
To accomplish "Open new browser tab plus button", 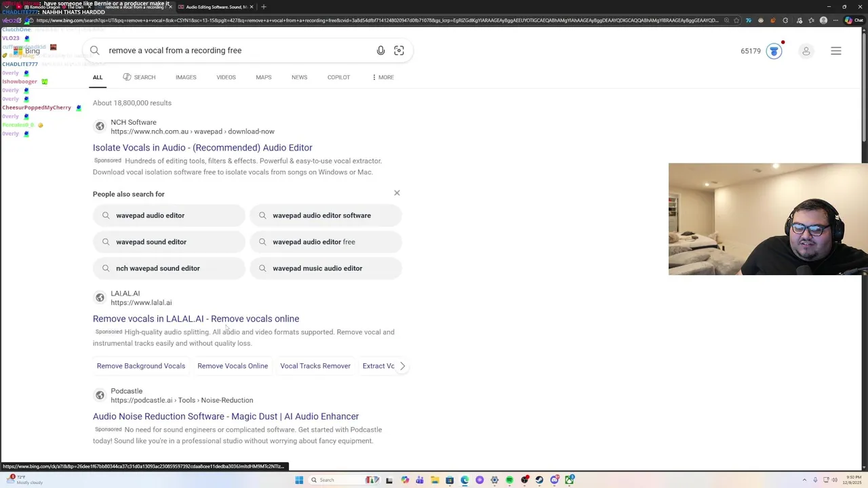I will 264,7.
